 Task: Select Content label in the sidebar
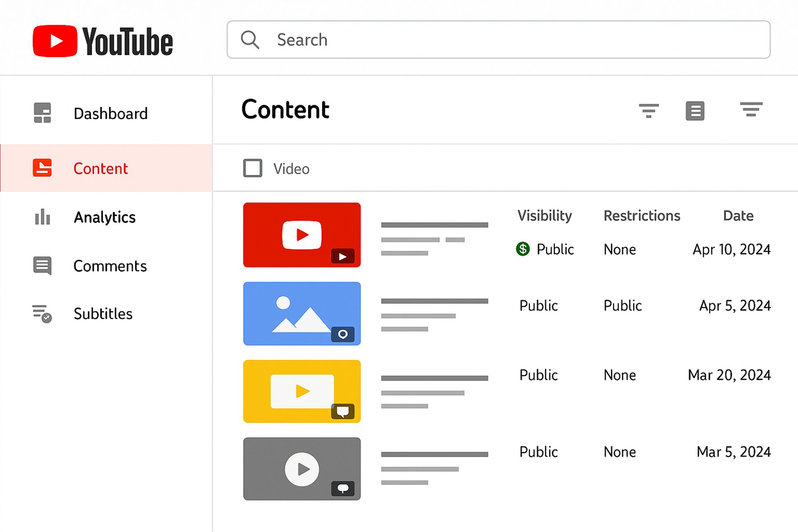click(101, 168)
